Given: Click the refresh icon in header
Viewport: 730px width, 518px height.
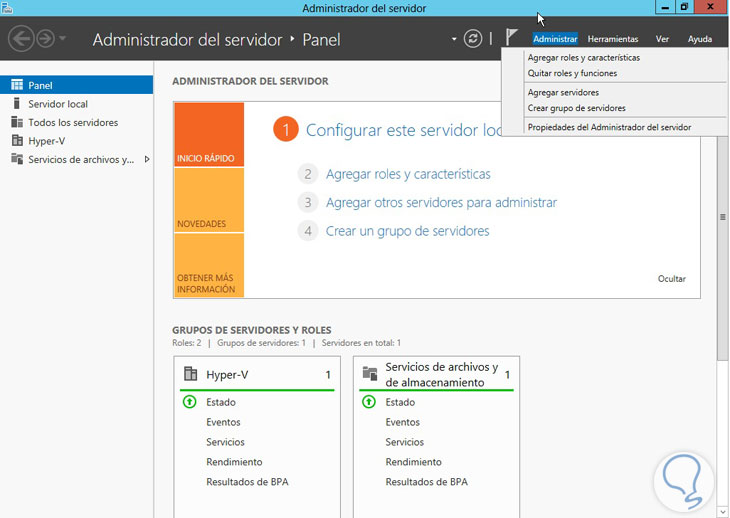Looking at the screenshot, I should pos(473,39).
